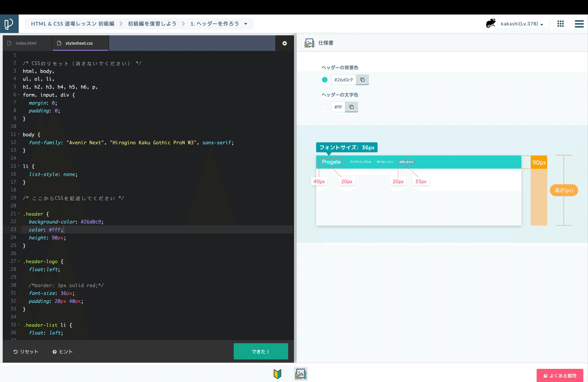
Task: Click the 高さ(px) orange label
Action: coord(563,190)
